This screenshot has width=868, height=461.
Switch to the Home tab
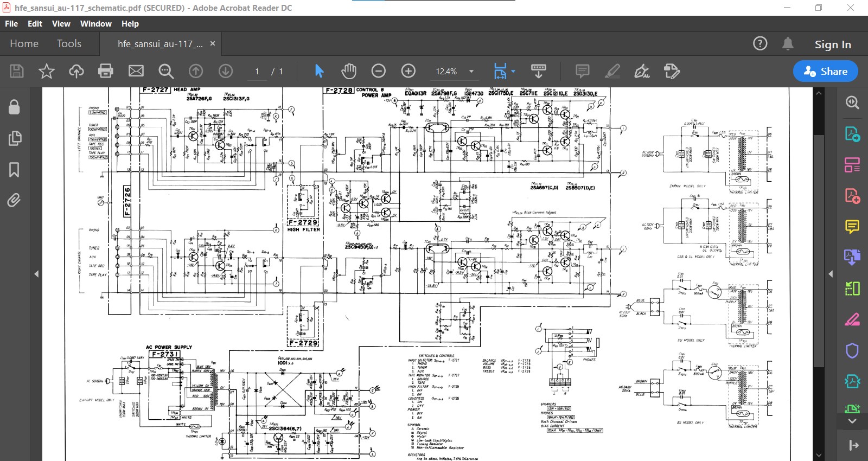pos(24,43)
